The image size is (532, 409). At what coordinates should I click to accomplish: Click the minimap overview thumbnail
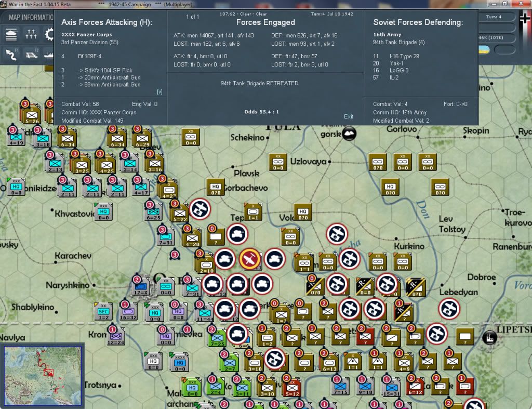pyautogui.click(x=43, y=375)
